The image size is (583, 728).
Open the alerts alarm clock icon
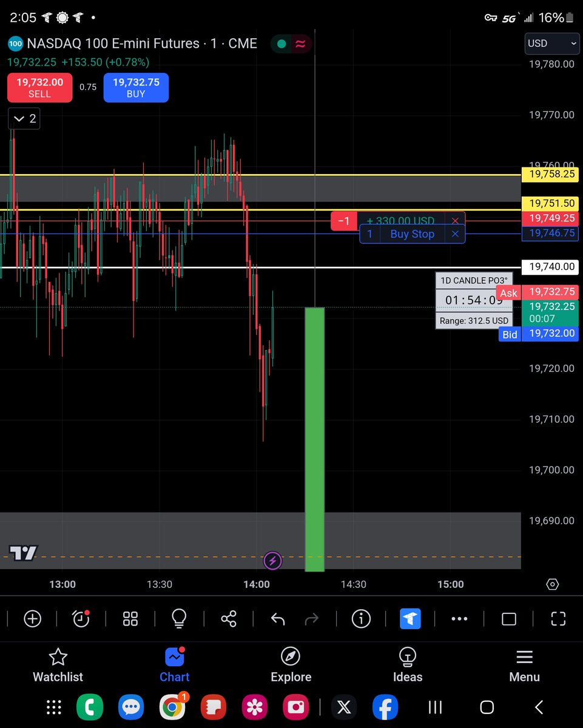coord(81,619)
